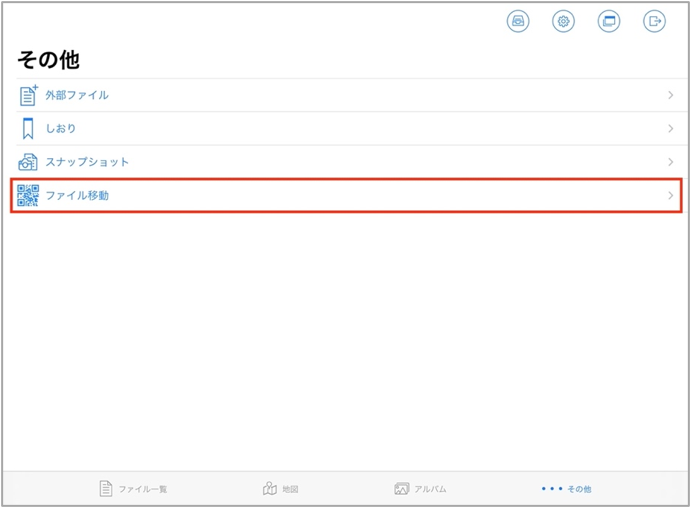Viewport: 692px width, 508px height.
Task: Expand the ファイル移動 row chevron
Action: (671, 195)
